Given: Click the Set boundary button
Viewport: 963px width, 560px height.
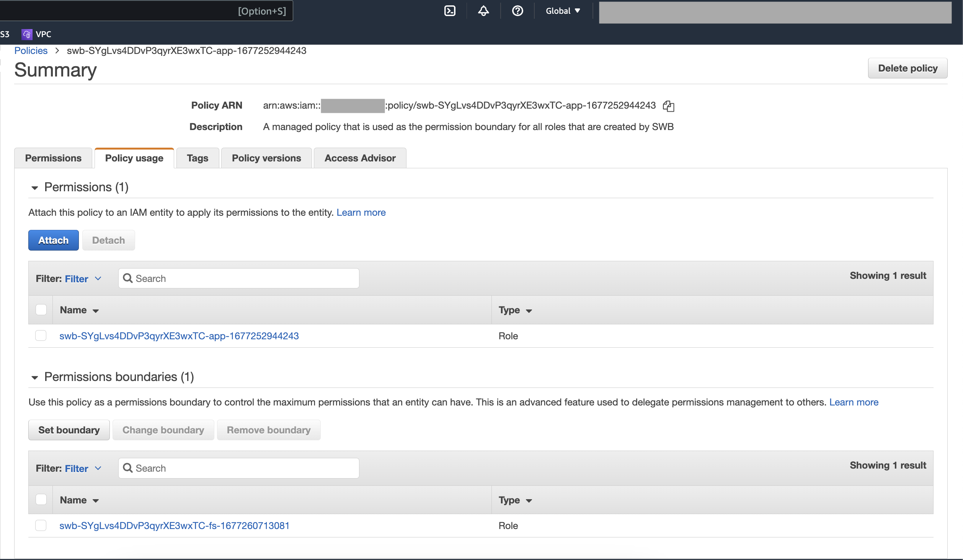Looking at the screenshot, I should pyautogui.click(x=69, y=430).
